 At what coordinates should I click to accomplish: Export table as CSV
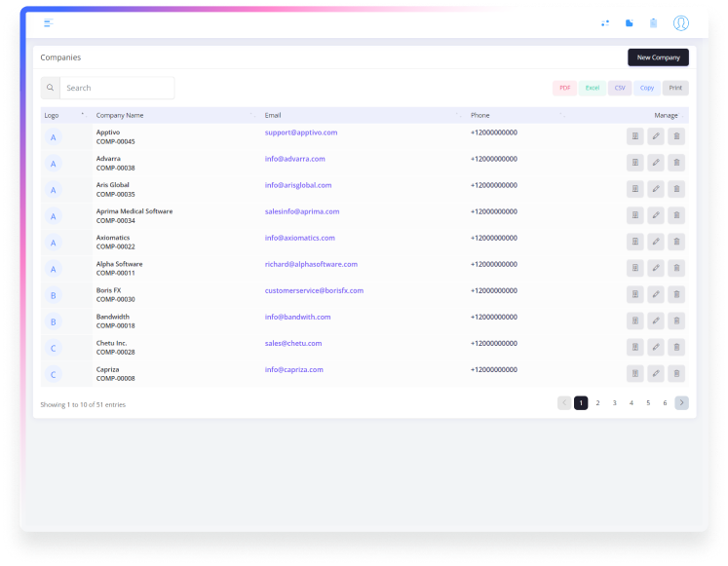[x=620, y=88]
